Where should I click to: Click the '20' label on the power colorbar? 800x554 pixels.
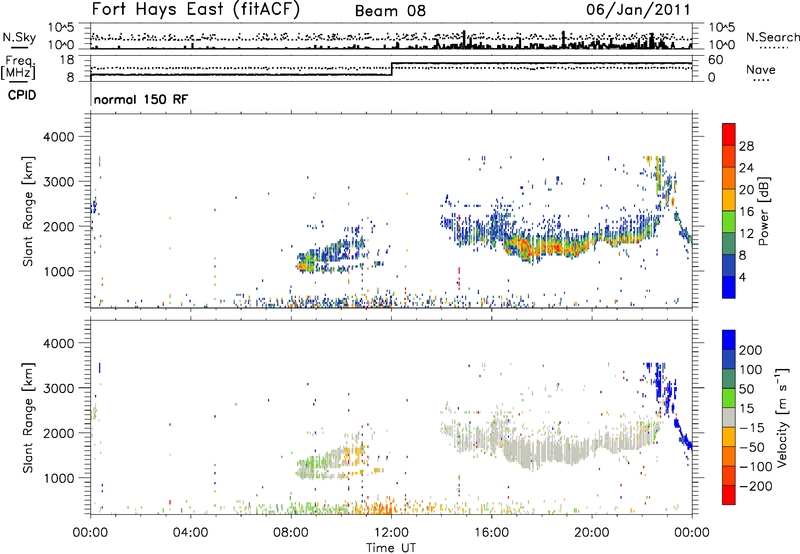pos(746,190)
